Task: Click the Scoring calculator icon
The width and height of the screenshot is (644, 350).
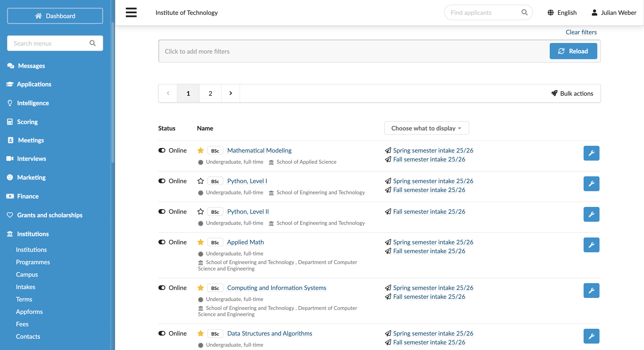Action: 10,122
